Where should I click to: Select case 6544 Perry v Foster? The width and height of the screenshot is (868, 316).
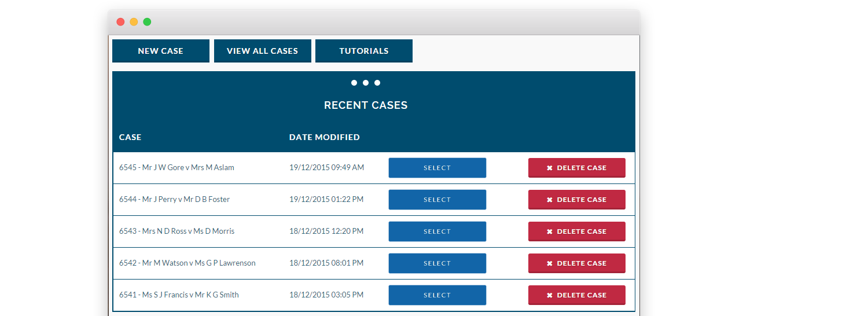437,200
